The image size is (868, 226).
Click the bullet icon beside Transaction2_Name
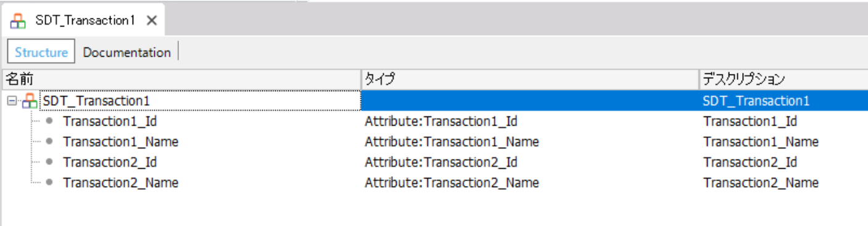(x=49, y=183)
